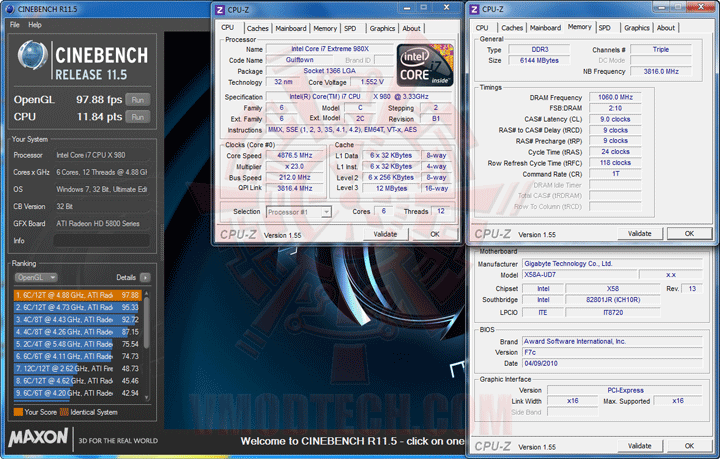Image resolution: width=720 pixels, height=459 pixels.
Task: Click the processor name Intel Core i7 Extreme 980X
Action: 330,49
